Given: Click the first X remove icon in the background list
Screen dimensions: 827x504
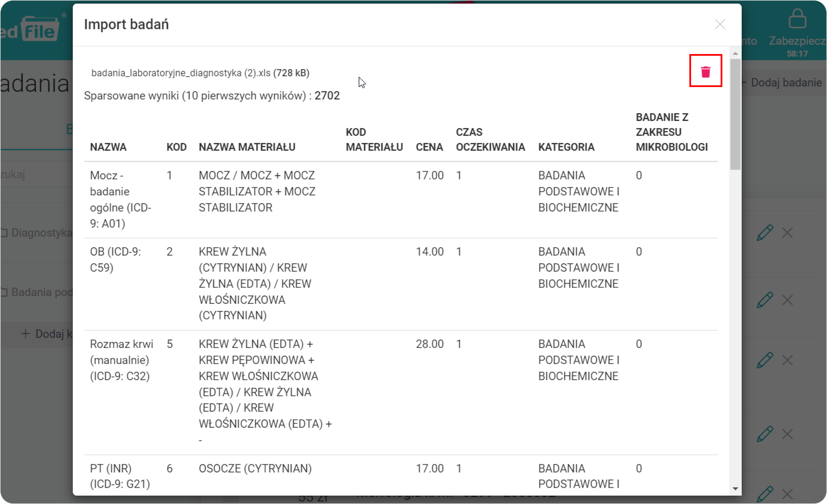Looking at the screenshot, I should pyautogui.click(x=787, y=233).
